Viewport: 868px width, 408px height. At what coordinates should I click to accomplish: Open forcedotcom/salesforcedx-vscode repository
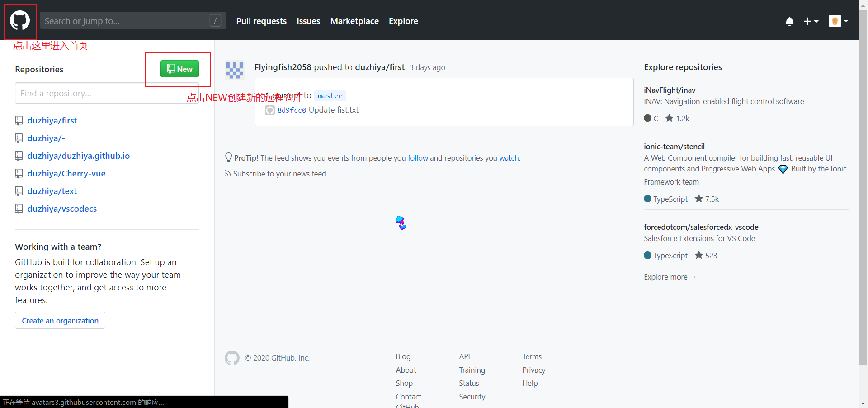coord(701,227)
